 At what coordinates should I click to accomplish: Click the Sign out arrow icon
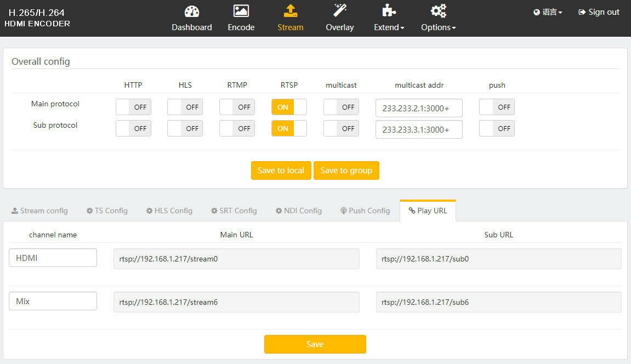click(582, 12)
